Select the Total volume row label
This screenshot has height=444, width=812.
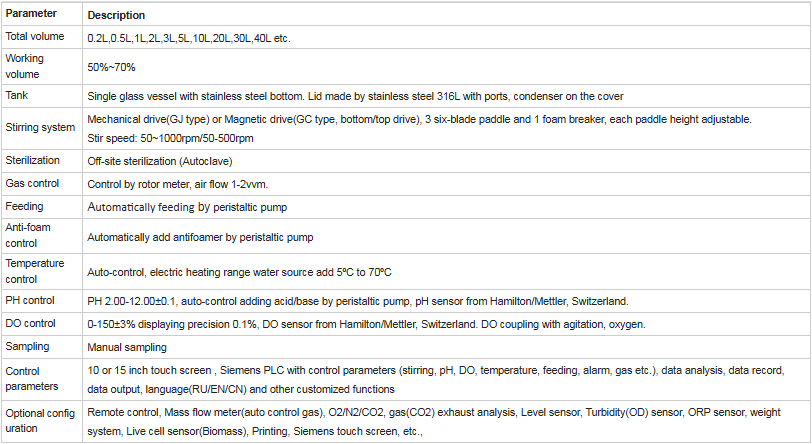(x=35, y=37)
